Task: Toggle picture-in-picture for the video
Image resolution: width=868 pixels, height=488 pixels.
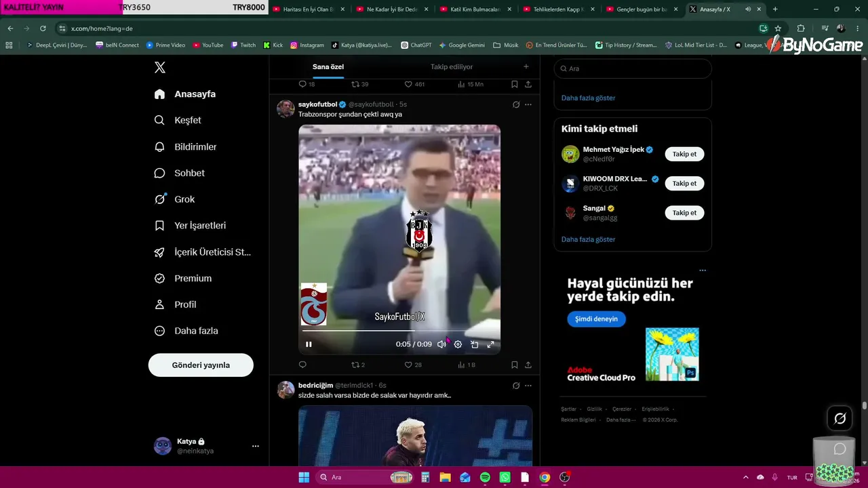Action: pyautogui.click(x=474, y=344)
